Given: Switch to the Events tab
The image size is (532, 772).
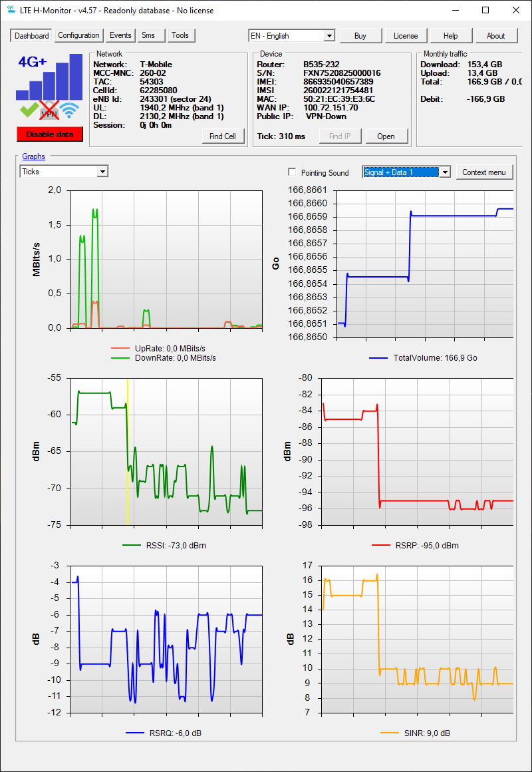Looking at the screenshot, I should (120, 35).
